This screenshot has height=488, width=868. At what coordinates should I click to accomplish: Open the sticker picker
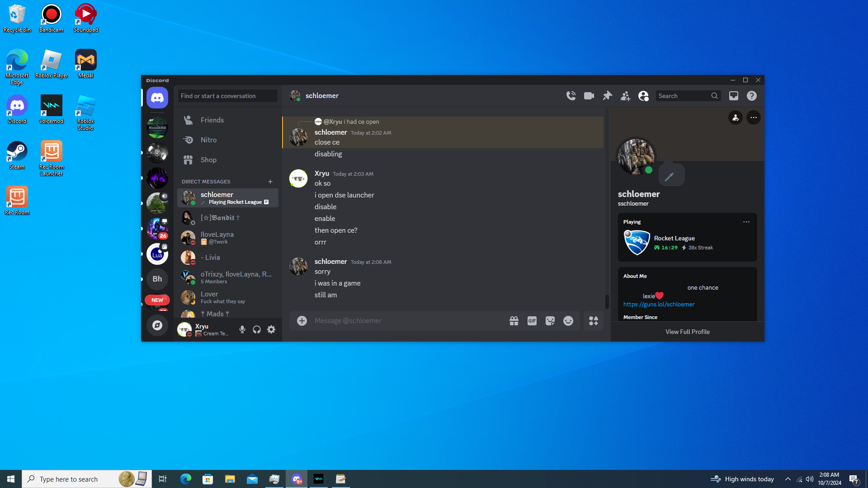click(550, 321)
